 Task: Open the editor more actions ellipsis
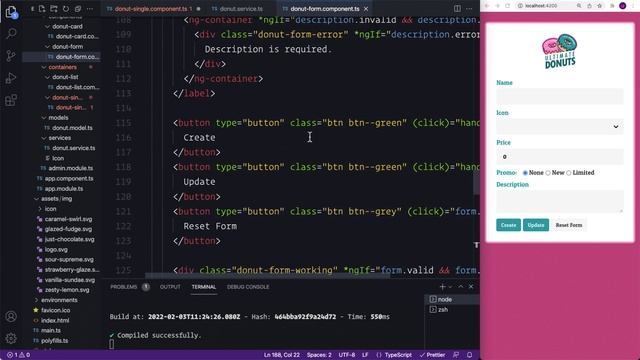pyautogui.click(x=469, y=9)
